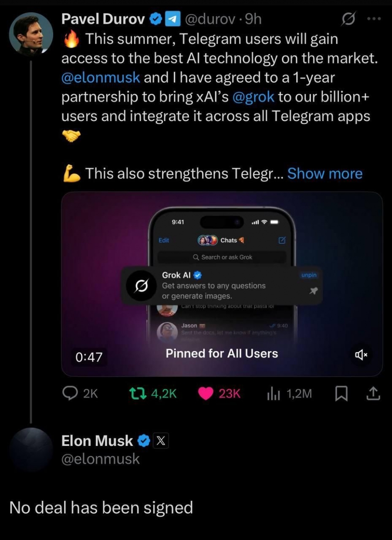Click the Grok slashed-circle icon beside the timestamp
The height and width of the screenshot is (540, 392).
[x=348, y=19]
